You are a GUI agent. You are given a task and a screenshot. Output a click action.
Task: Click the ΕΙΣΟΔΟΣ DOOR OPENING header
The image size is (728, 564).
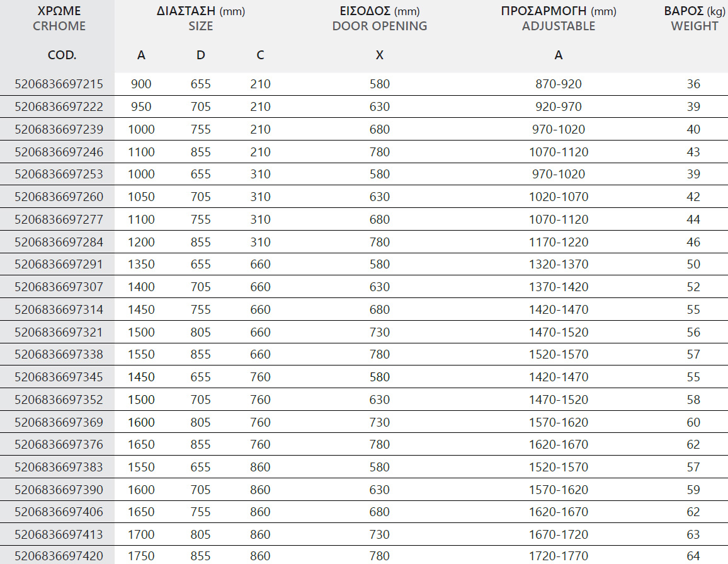(x=380, y=18)
